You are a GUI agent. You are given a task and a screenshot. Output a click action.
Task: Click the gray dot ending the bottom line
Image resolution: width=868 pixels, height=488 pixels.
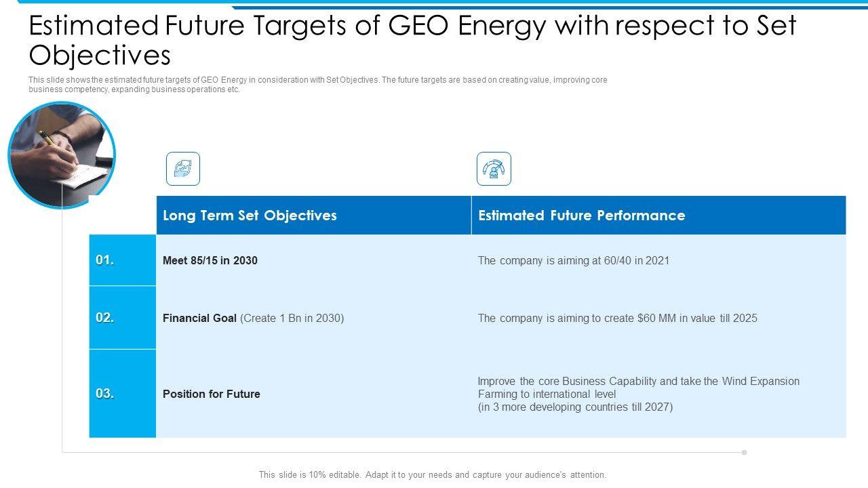pos(744,452)
